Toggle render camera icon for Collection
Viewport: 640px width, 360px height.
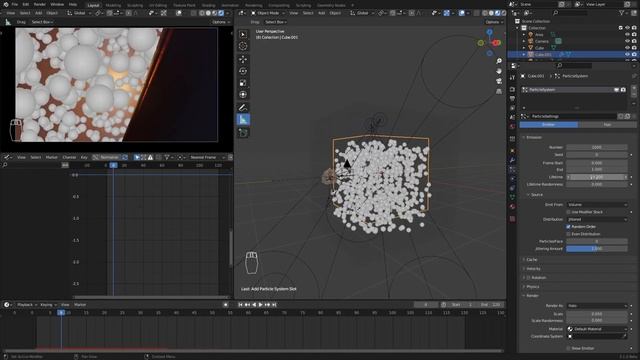click(x=634, y=28)
